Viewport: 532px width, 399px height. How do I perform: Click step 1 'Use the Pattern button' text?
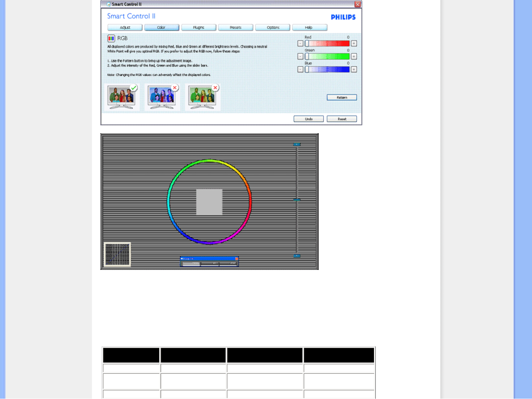[150, 61]
